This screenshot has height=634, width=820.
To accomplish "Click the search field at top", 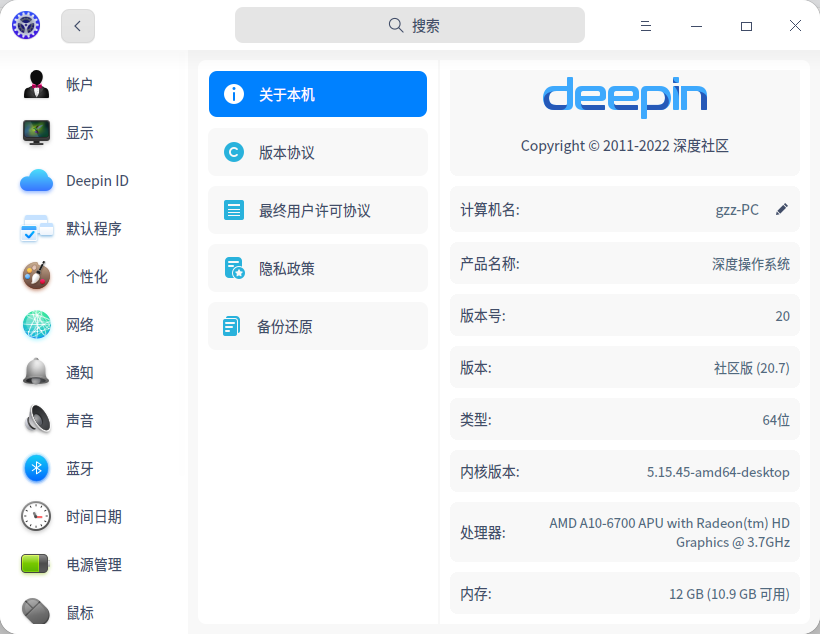I will (x=410, y=26).
